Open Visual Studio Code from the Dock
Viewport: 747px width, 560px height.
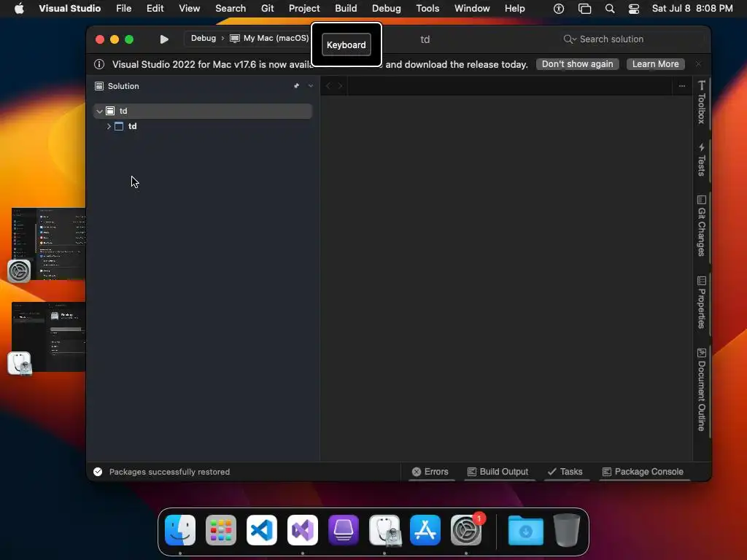tap(262, 530)
